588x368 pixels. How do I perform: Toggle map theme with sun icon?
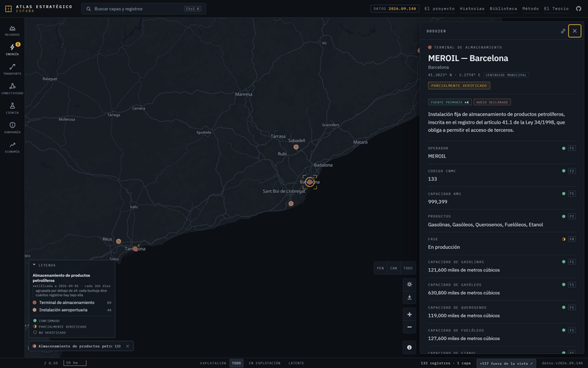tap(409, 284)
